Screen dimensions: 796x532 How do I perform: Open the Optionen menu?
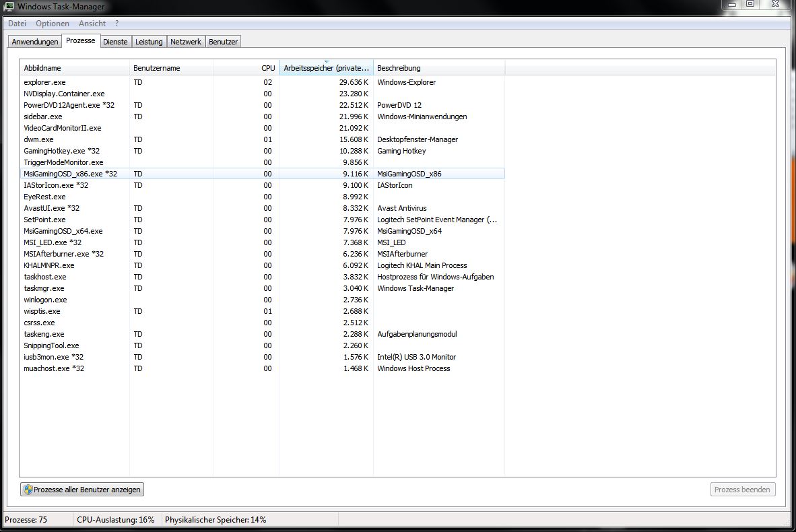(53, 24)
